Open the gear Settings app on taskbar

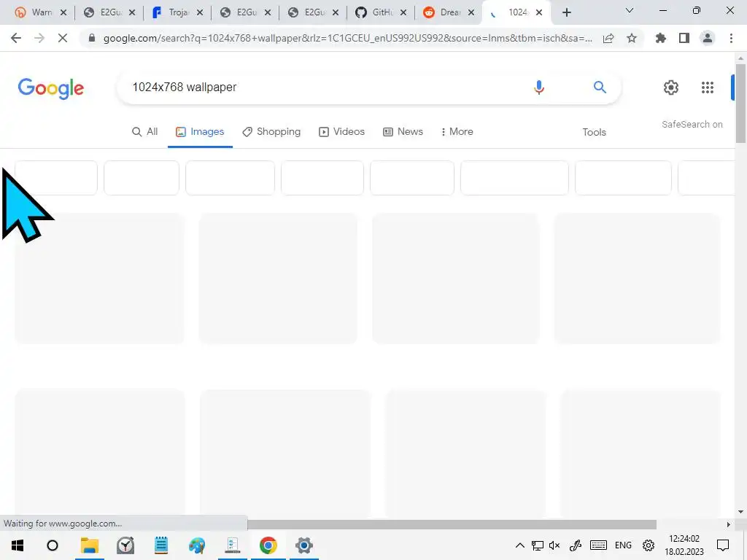(304, 545)
